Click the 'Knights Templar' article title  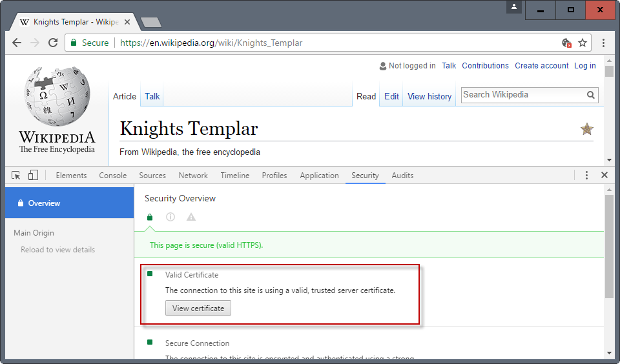point(189,128)
